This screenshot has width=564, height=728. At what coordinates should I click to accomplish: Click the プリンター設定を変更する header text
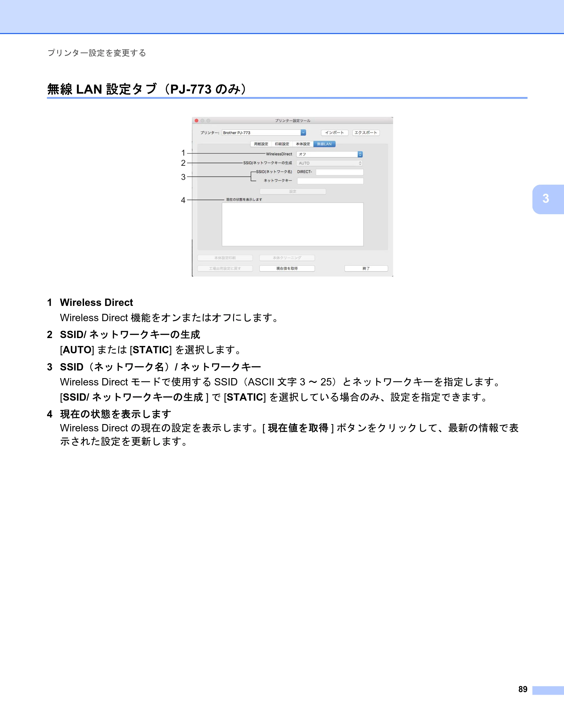pyautogui.click(x=97, y=53)
